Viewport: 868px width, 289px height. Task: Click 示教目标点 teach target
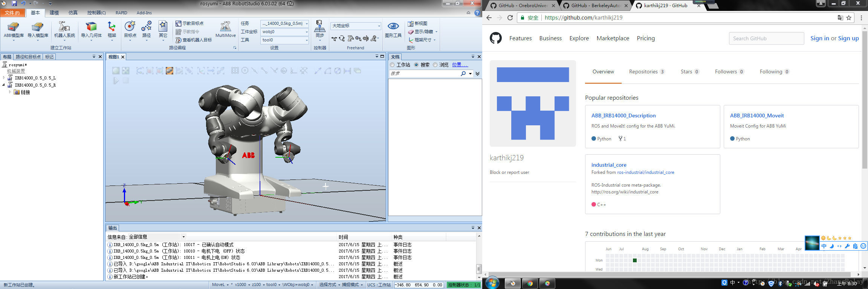coord(190,23)
